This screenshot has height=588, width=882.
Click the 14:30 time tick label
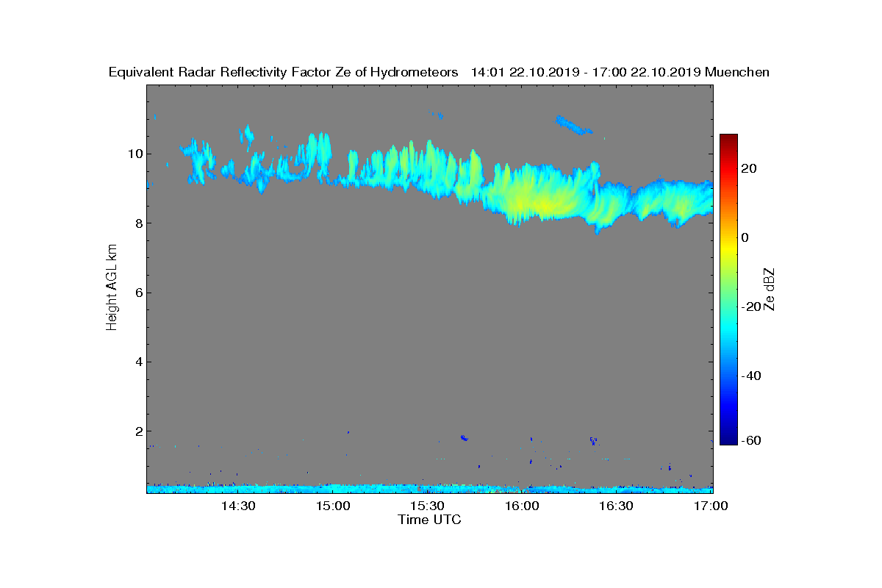(x=239, y=506)
